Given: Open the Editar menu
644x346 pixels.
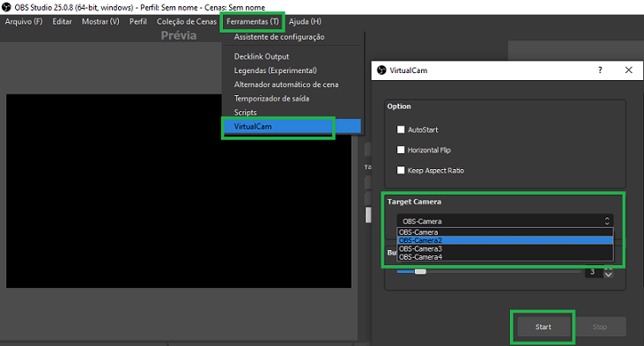Looking at the screenshot, I should (62, 22).
